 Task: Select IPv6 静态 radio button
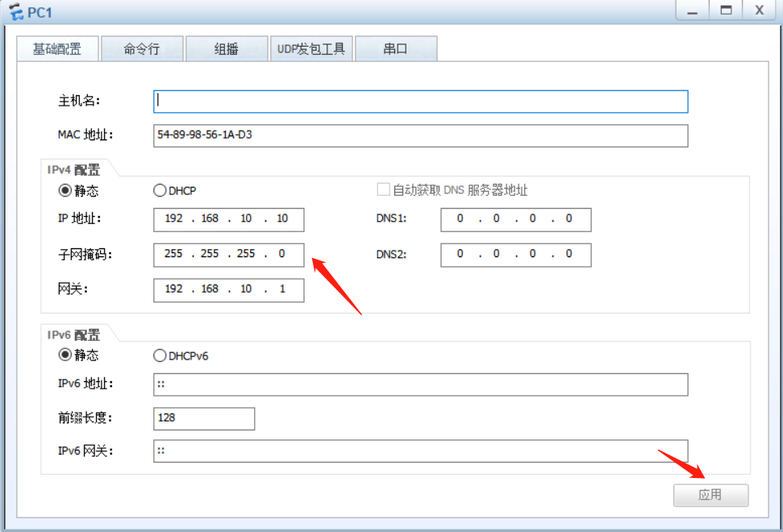point(65,355)
